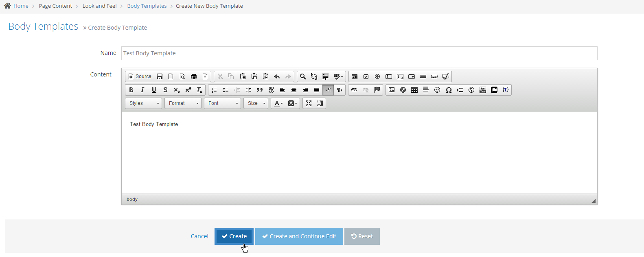Insert a Selection Field dropdown element

(412, 76)
